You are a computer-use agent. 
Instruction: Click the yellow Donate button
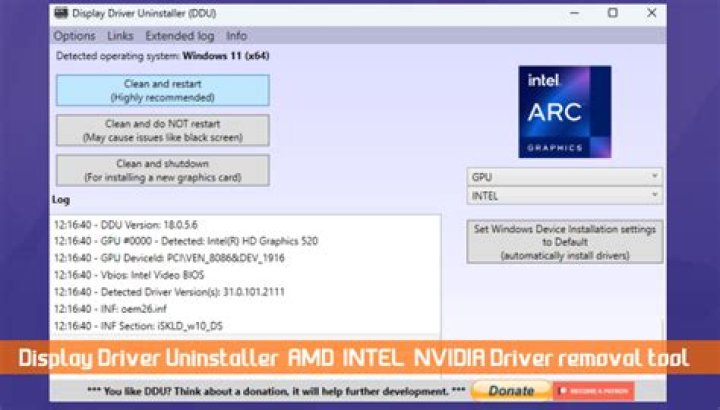click(x=511, y=391)
